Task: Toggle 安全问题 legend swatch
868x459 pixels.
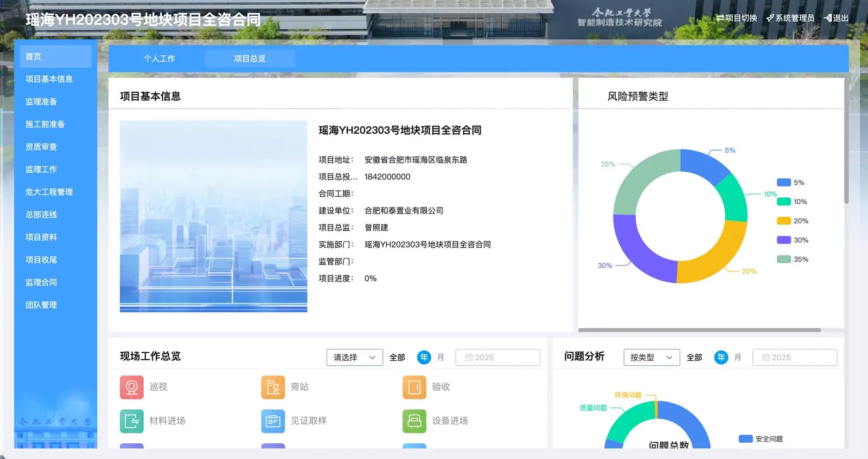Action: coord(746,439)
